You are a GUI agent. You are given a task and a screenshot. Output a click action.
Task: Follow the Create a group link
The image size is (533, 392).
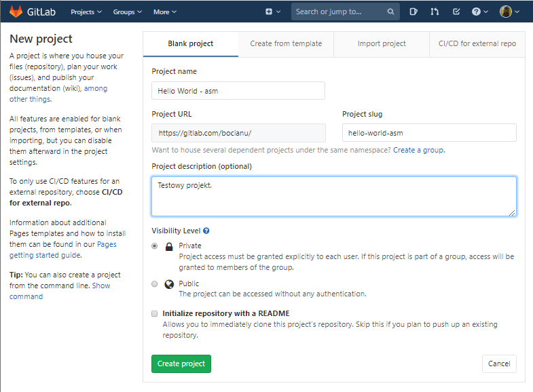pyautogui.click(x=418, y=150)
